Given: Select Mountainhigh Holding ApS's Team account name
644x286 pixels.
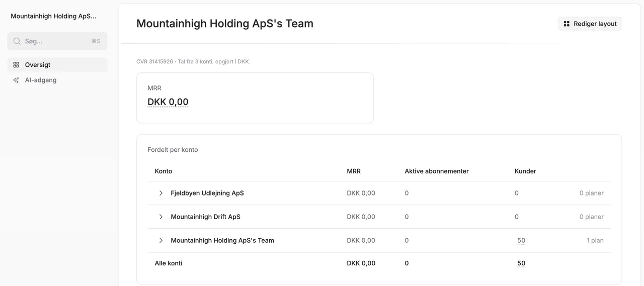Looking at the screenshot, I should click(x=222, y=240).
